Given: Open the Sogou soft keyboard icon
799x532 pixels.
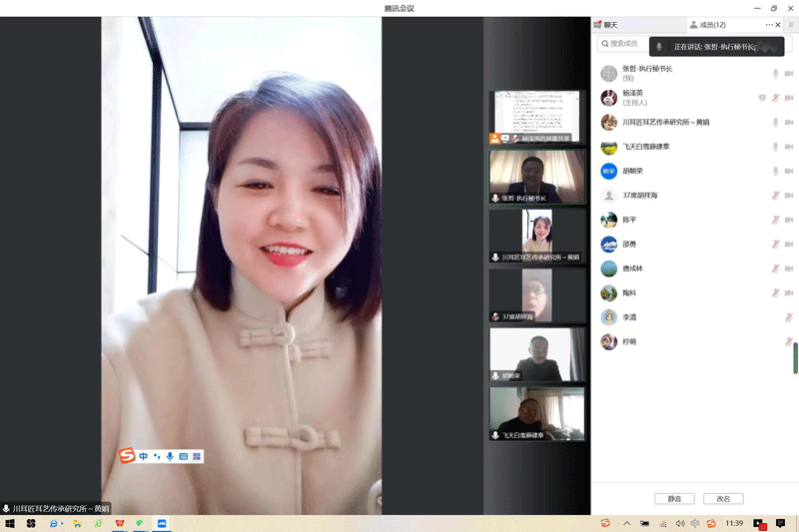Looking at the screenshot, I should pos(183,456).
